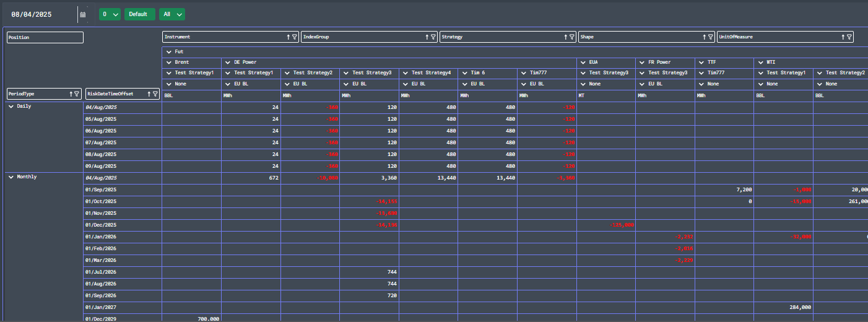The height and width of the screenshot is (322, 868).
Task: Sort by Shape using arrow icon
Action: pos(704,37)
